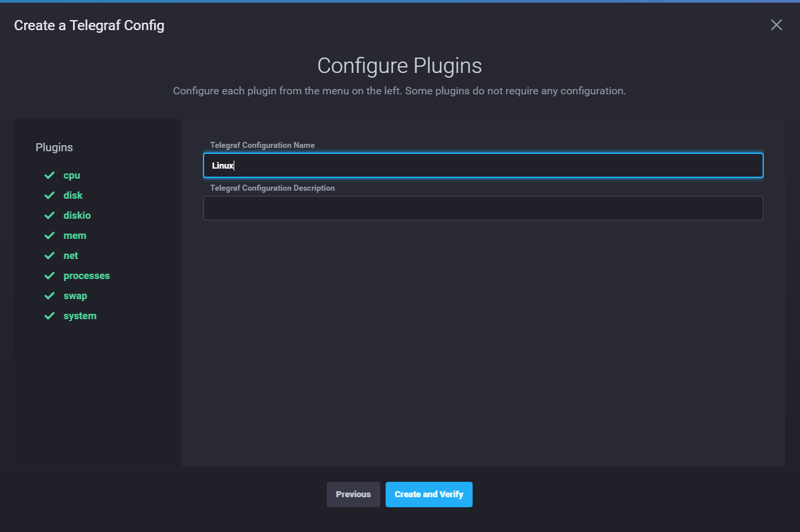
Task: Go back with the Previous button
Action: [x=353, y=495]
